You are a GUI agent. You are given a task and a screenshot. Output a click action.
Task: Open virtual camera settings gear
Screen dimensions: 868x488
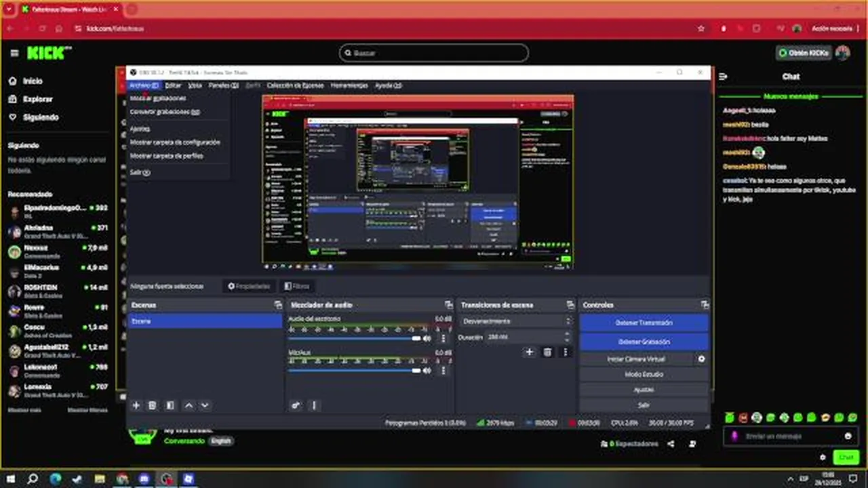coord(702,359)
